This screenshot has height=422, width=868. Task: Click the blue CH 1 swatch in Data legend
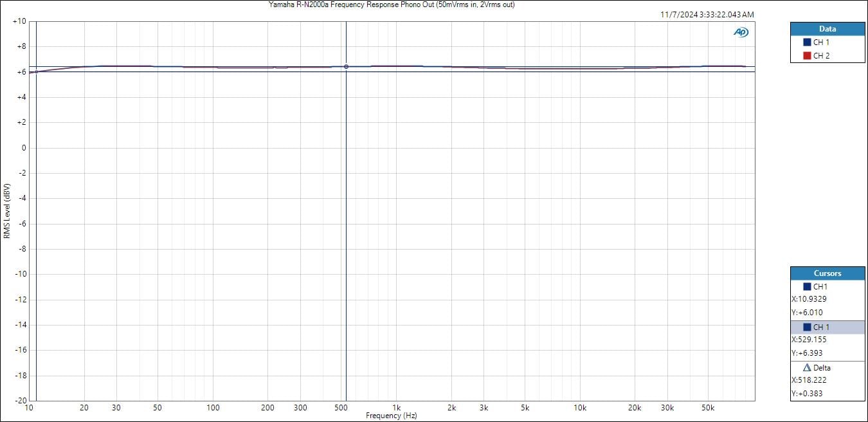(807, 42)
